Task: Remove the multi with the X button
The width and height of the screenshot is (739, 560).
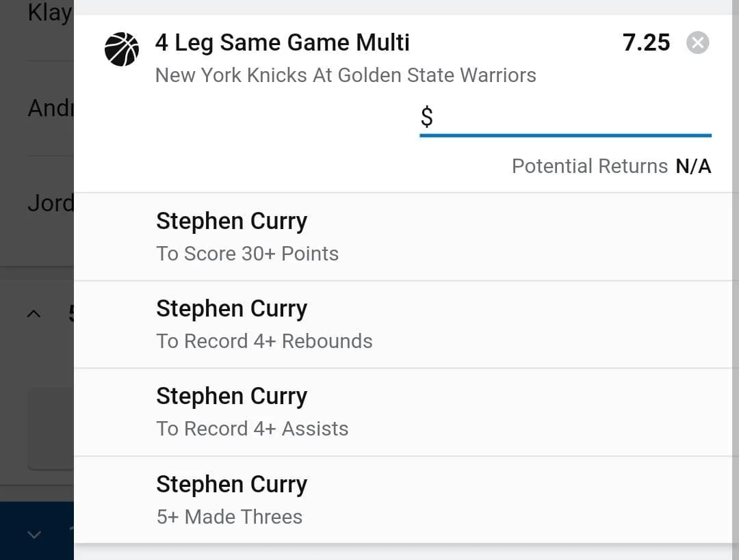Action: 697,43
